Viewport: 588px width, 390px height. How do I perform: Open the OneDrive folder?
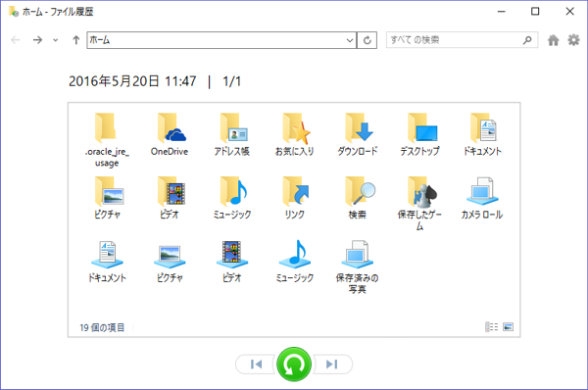[170, 134]
